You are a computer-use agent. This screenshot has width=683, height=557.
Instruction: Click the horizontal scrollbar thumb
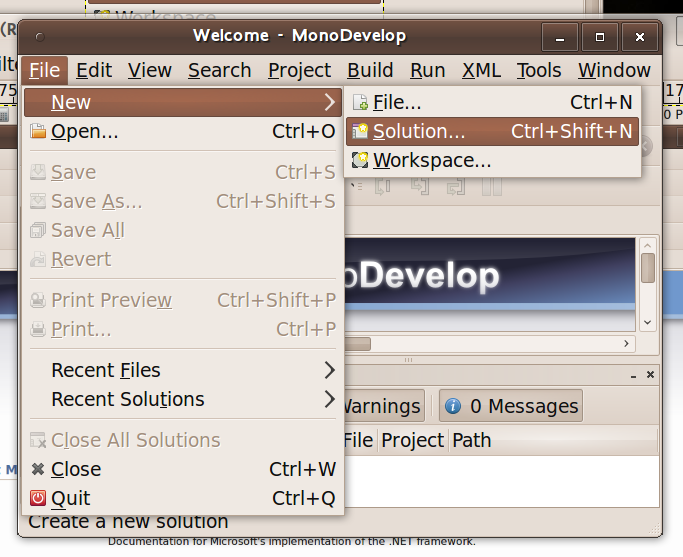pyautogui.click(x=358, y=344)
